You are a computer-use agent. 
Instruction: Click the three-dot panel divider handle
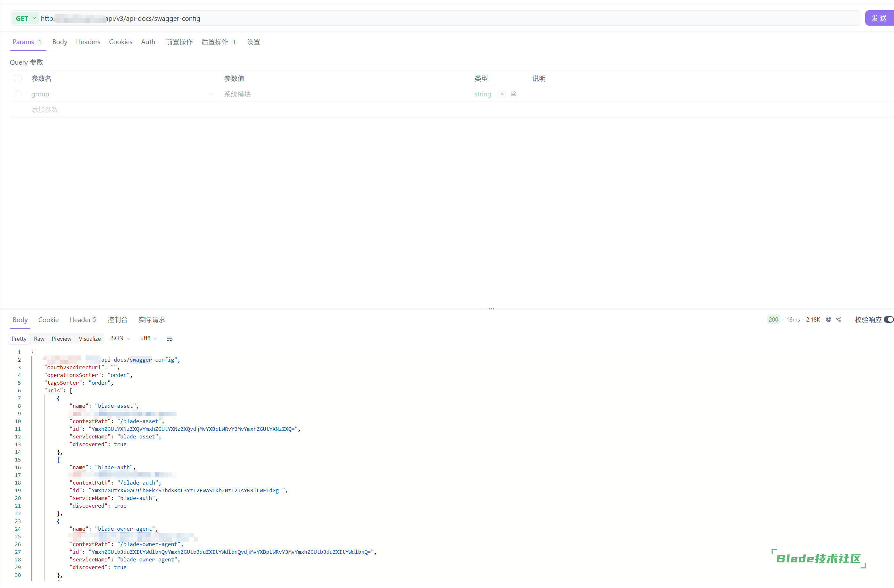click(x=491, y=309)
